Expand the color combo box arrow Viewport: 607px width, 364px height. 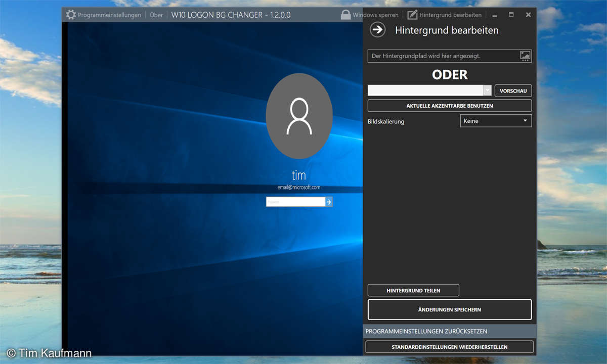tap(488, 90)
